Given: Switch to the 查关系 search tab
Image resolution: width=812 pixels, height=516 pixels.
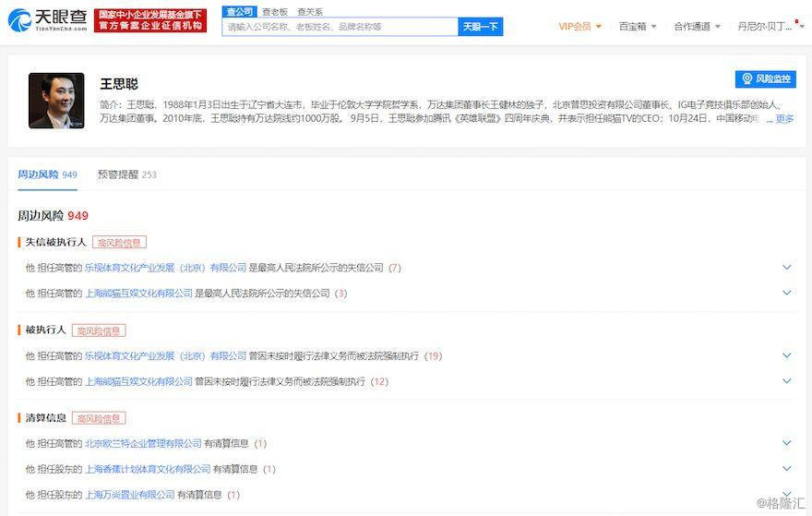Looking at the screenshot, I should pos(309,12).
